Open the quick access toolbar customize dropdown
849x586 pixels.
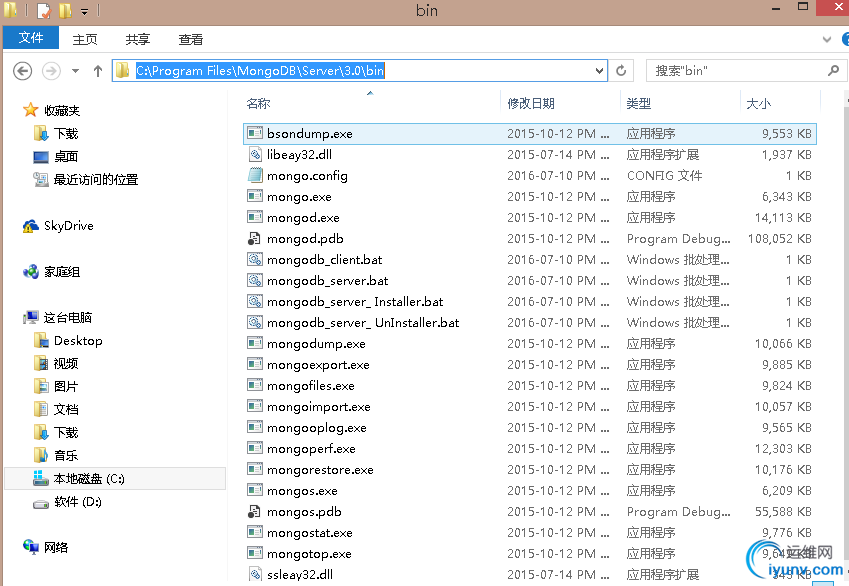pos(84,11)
